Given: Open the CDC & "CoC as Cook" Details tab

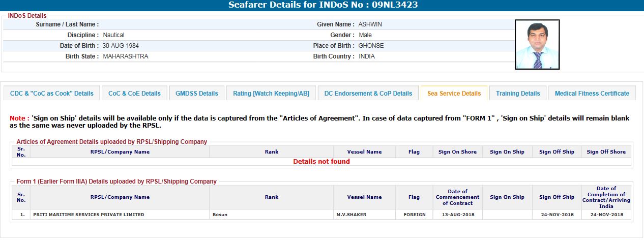Looking at the screenshot, I should (x=52, y=94).
